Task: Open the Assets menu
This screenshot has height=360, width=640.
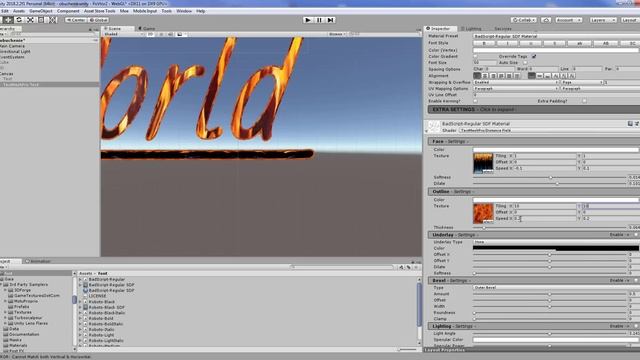Action: pyautogui.click(x=19, y=11)
